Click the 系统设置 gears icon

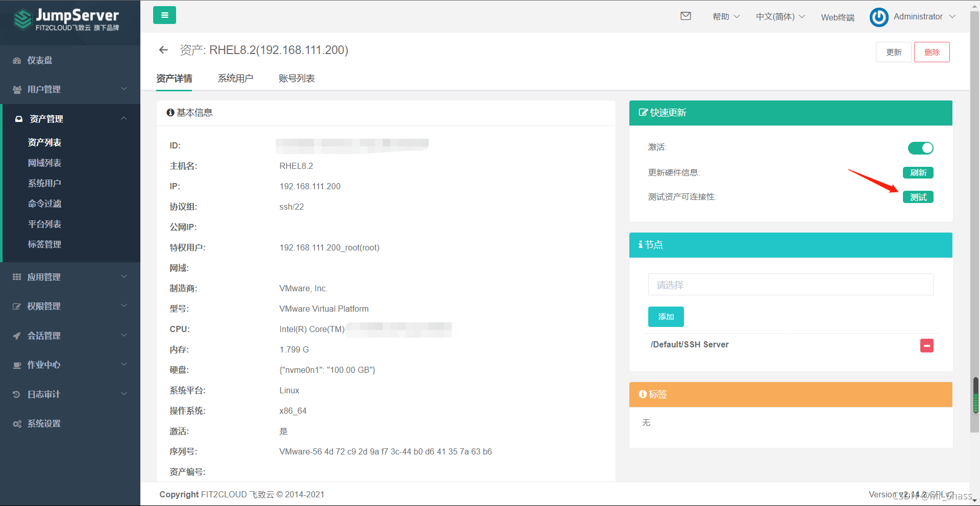pos(17,423)
